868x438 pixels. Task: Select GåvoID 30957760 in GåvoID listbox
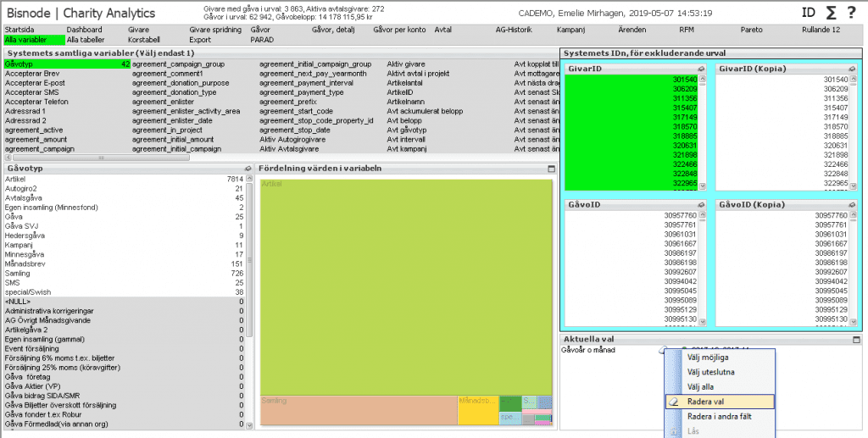632,215
